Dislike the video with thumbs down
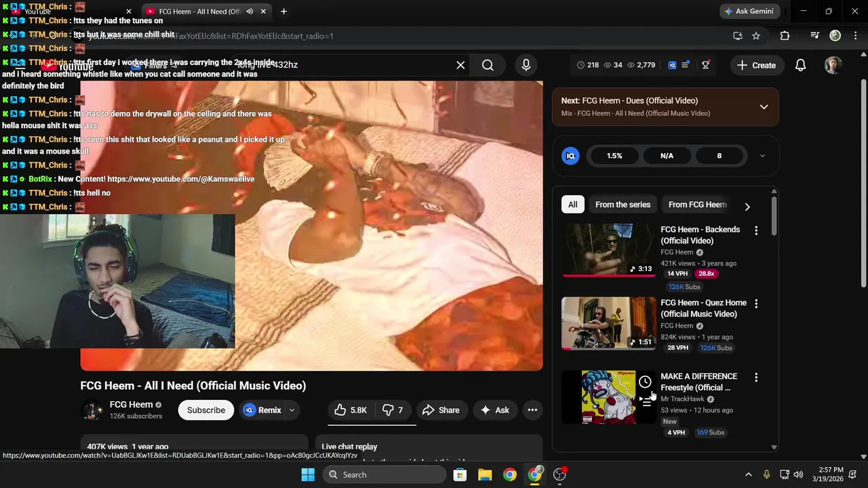This screenshot has width=868, height=488. [x=393, y=410]
